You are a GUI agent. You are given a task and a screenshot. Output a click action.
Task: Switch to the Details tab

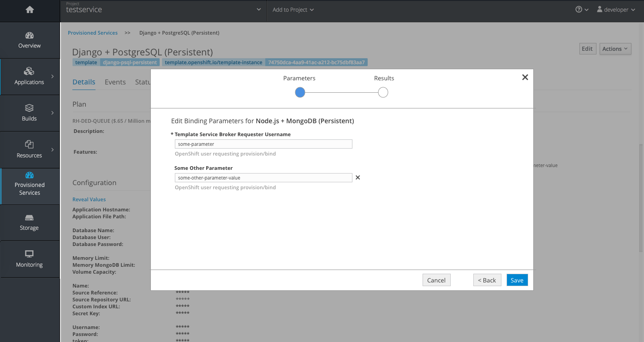click(x=84, y=82)
